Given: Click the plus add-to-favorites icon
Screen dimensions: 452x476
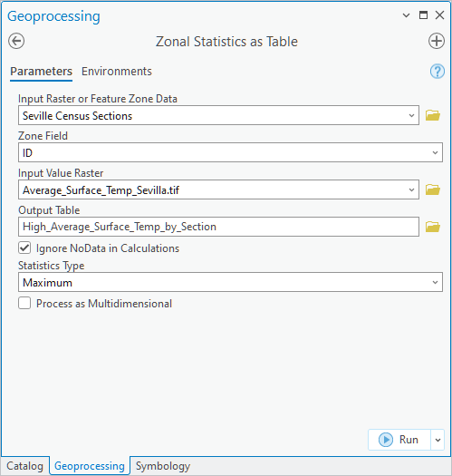Looking at the screenshot, I should coord(437,41).
